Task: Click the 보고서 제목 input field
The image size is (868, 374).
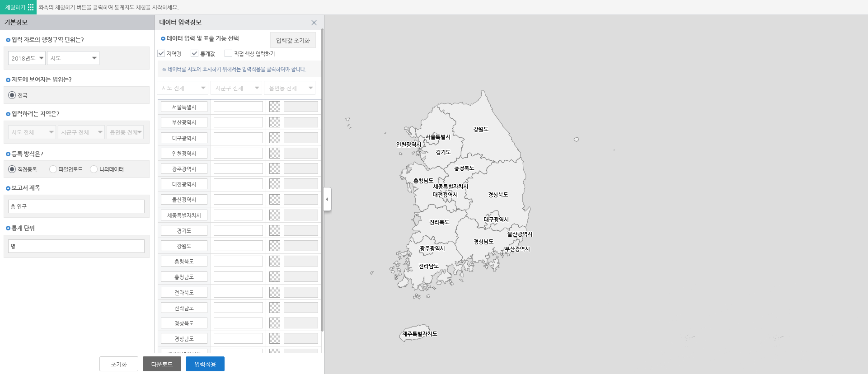Action: [76, 206]
